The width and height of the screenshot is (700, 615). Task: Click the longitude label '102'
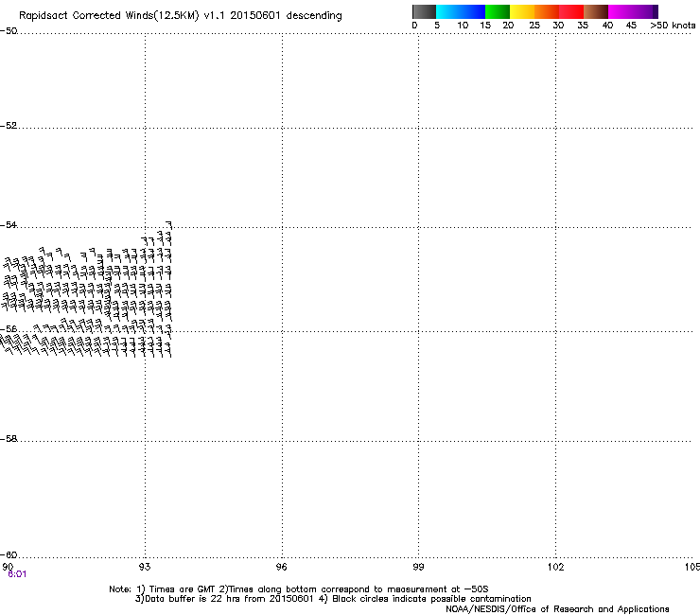555,567
